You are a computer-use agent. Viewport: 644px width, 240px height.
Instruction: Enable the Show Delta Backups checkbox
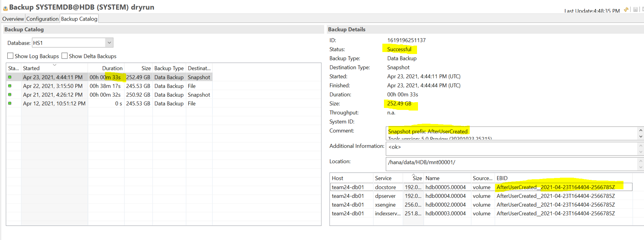pos(65,56)
